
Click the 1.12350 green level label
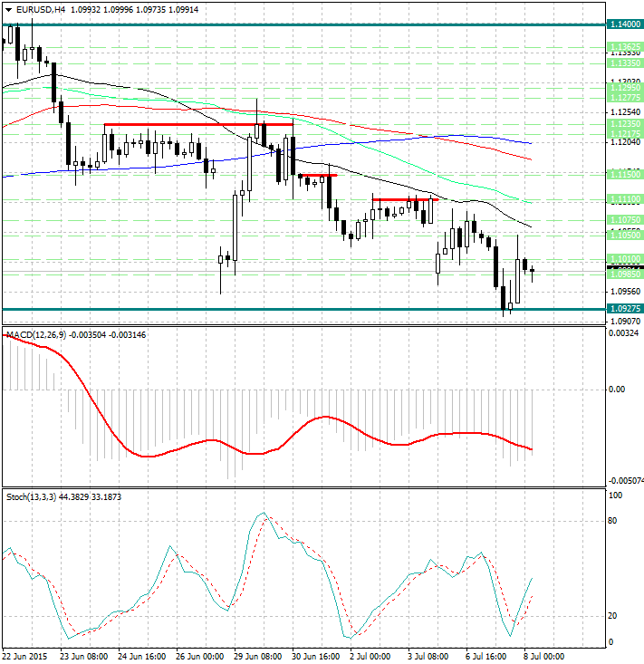625,124
